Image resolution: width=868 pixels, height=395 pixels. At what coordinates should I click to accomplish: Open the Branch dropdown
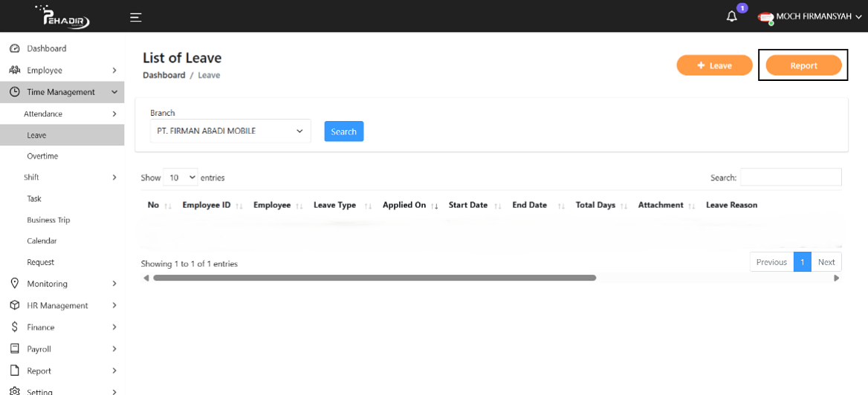point(230,131)
